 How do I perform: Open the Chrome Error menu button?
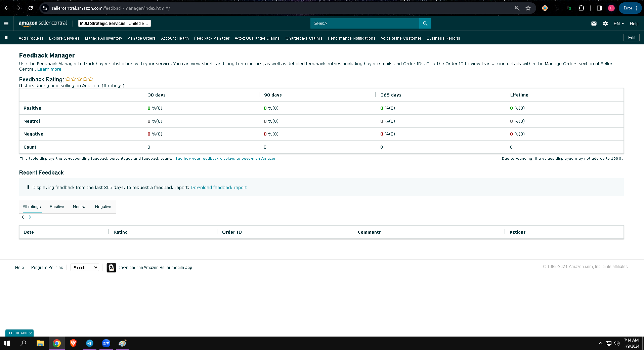(631, 8)
